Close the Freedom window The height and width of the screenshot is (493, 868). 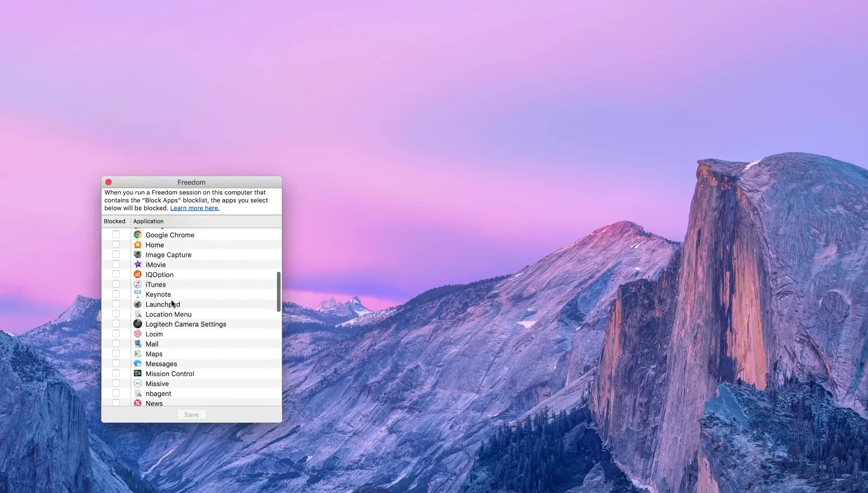(x=108, y=182)
